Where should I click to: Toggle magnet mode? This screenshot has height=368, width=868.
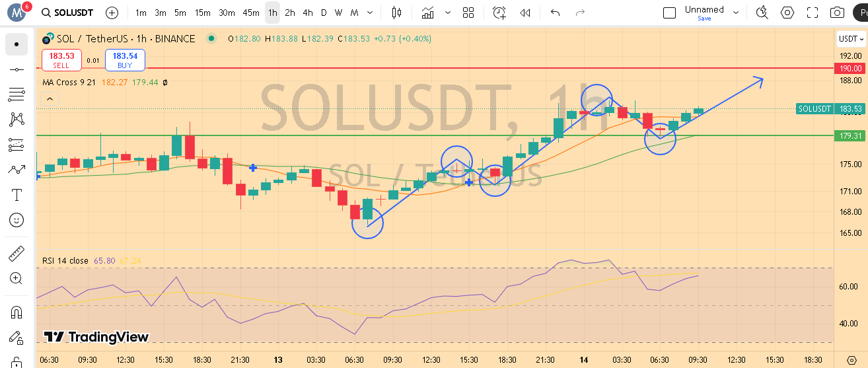[x=17, y=313]
